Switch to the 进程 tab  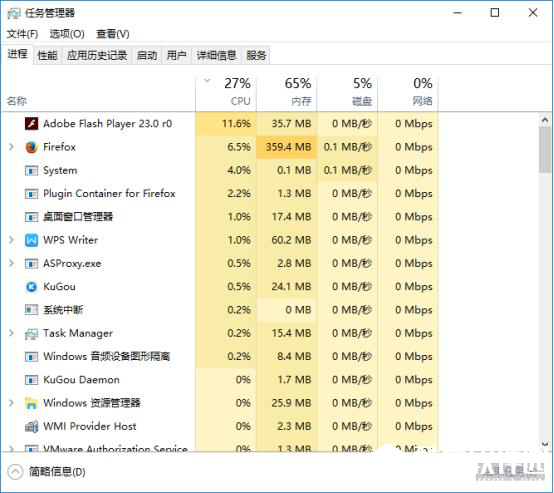17,54
